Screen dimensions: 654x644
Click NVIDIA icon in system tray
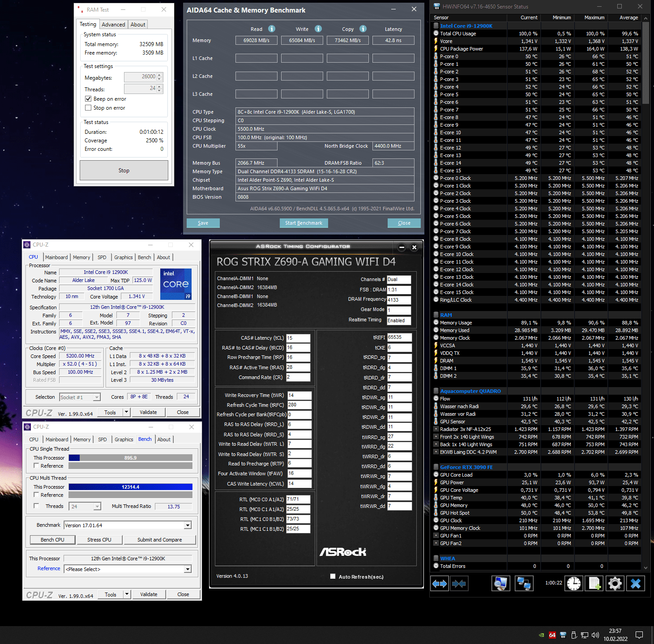click(x=542, y=635)
